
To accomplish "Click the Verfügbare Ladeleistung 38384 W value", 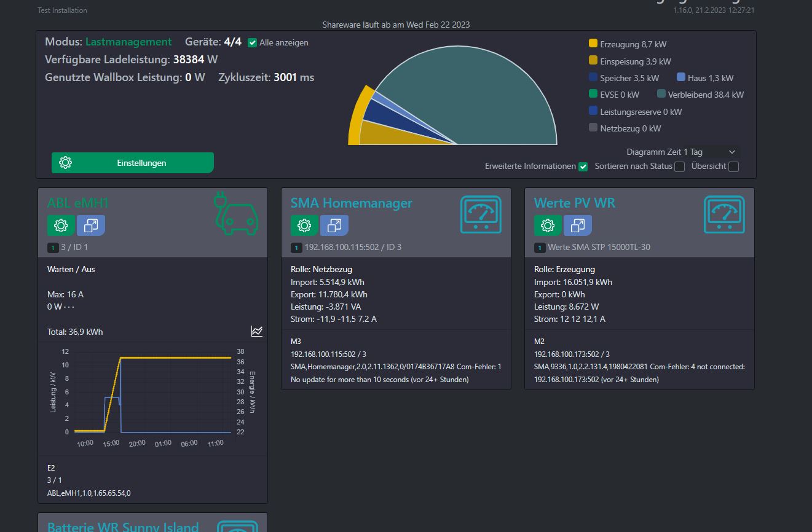I will click(x=195, y=60).
